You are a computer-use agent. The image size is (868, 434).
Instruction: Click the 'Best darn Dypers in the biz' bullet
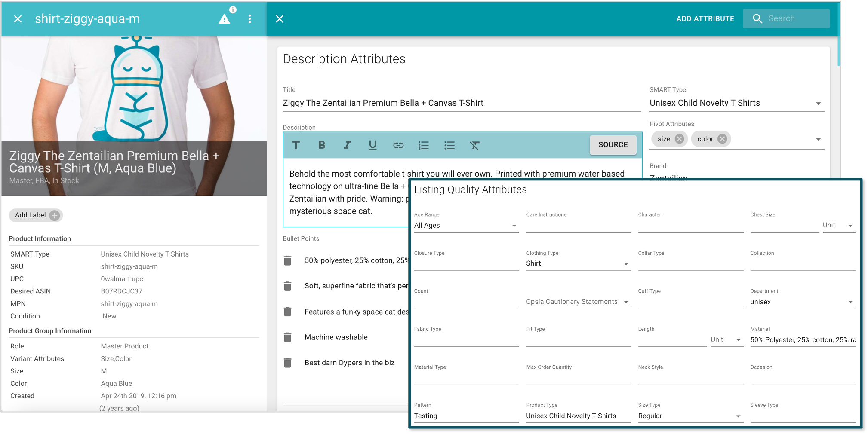pyautogui.click(x=349, y=363)
